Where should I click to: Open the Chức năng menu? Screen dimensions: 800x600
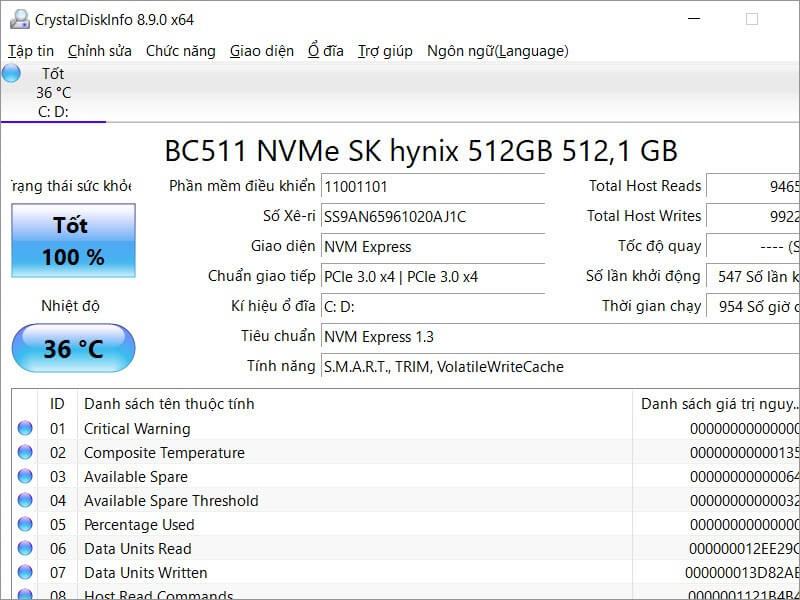[x=180, y=51]
